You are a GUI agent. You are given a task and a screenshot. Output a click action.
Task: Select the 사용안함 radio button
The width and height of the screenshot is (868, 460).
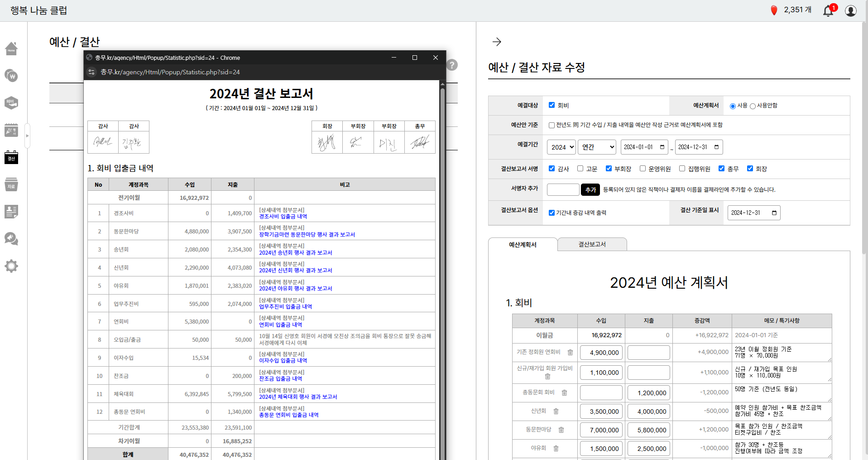point(753,106)
